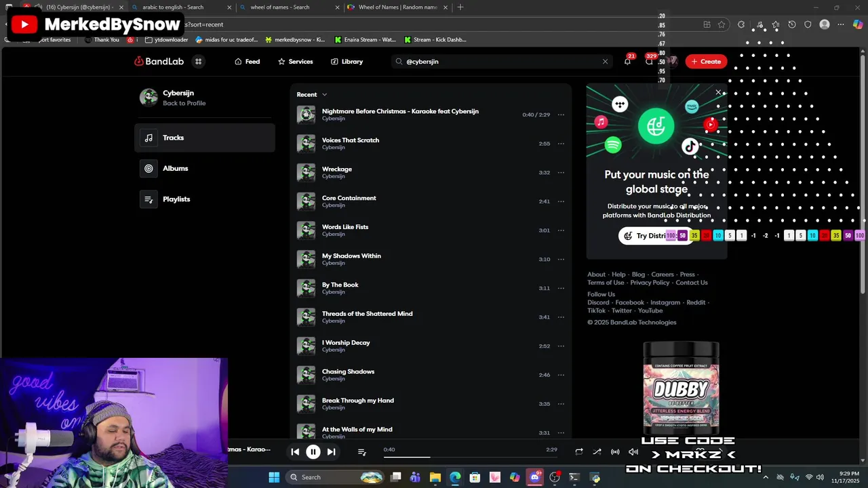This screenshot has width=868, height=488.
Task: Open Microsoft Store from taskbar
Action: pyautogui.click(x=475, y=478)
